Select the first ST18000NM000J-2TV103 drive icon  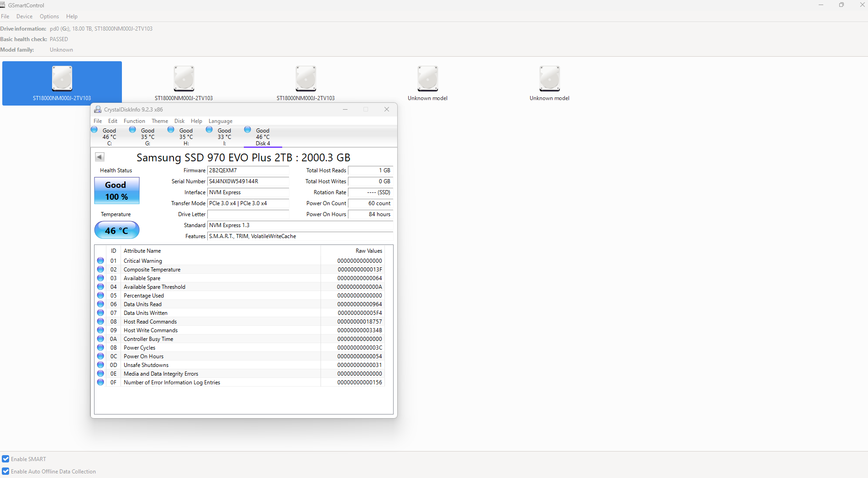(x=62, y=83)
